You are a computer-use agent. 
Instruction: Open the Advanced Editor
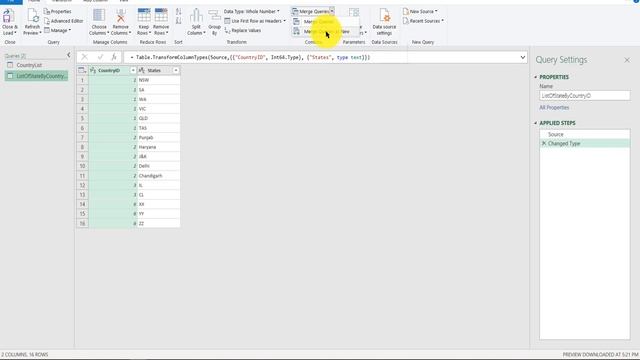64,21
